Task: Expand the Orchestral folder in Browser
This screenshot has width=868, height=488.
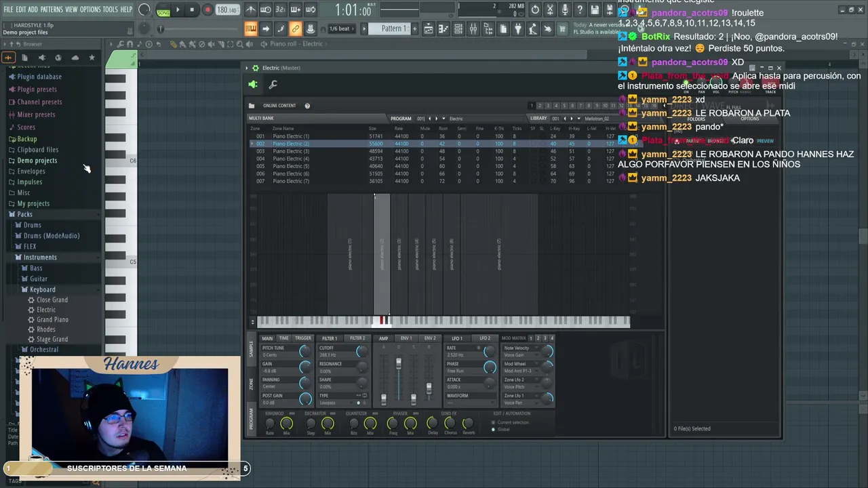Action: coord(44,350)
